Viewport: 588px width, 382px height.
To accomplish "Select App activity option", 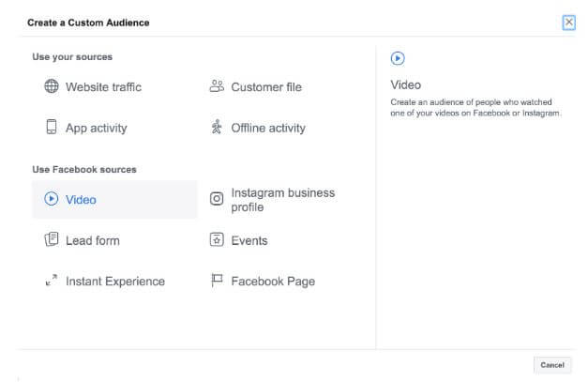I will point(97,128).
